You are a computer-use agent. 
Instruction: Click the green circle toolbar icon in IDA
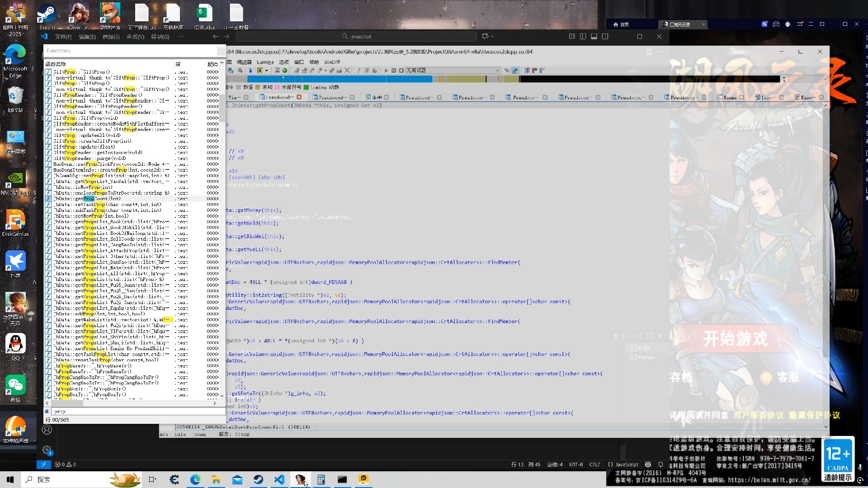(x=285, y=70)
